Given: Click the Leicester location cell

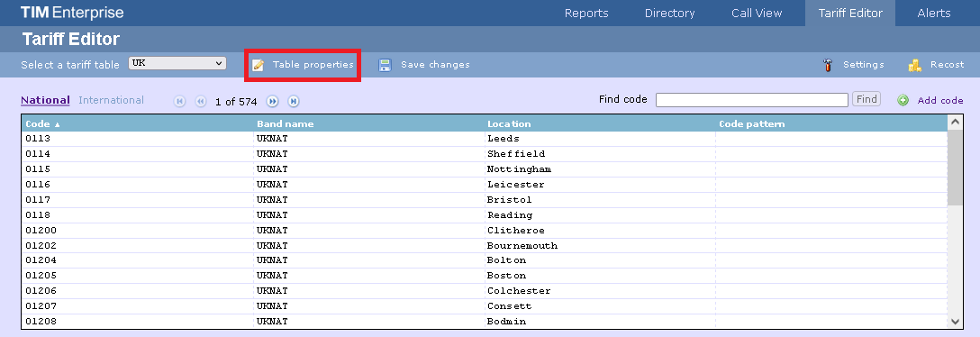Looking at the screenshot, I should click(x=600, y=185).
